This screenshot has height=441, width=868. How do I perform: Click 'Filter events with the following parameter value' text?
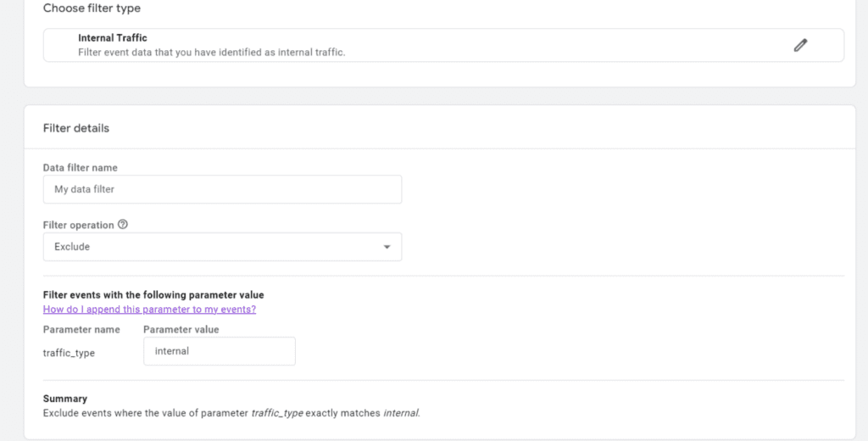point(153,295)
